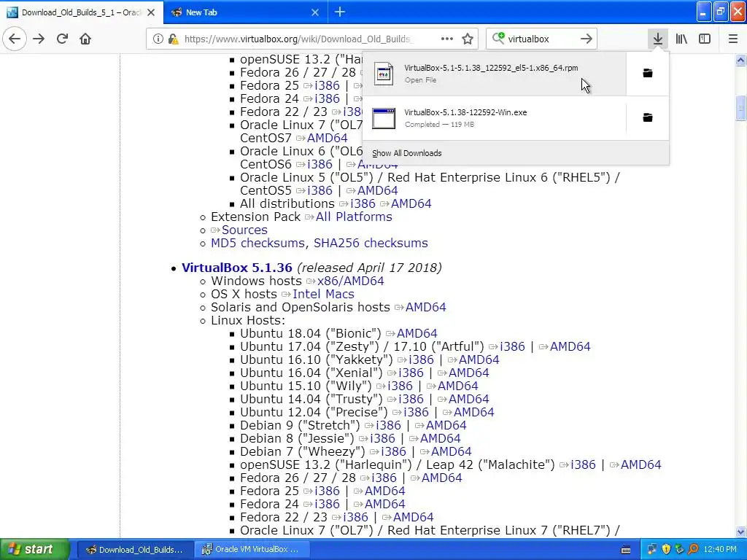Screen dimensions: 747x560
Task: Open containing folder for the rpm download
Action: point(648,73)
